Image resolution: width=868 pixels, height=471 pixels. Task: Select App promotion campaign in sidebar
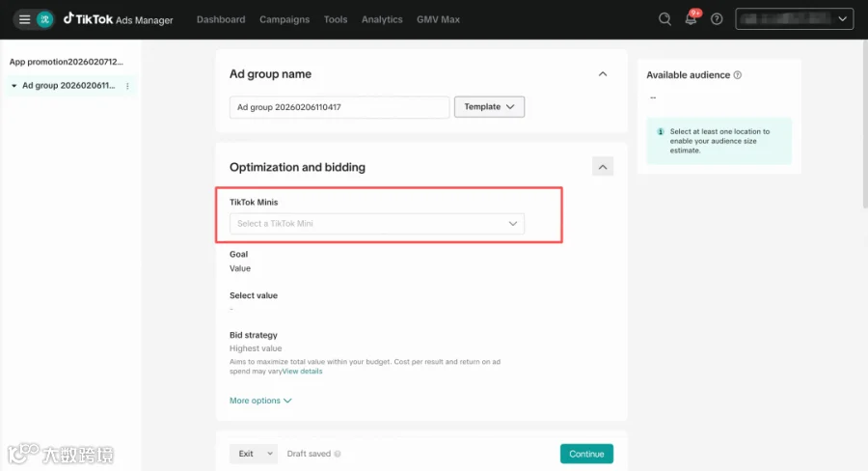66,62
